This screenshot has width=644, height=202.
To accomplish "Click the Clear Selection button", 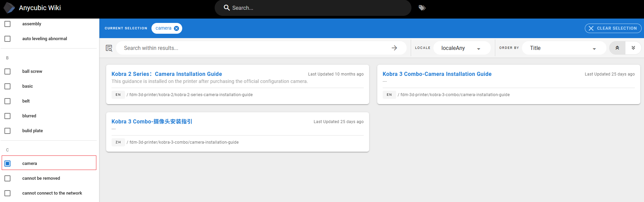I will pyautogui.click(x=613, y=28).
